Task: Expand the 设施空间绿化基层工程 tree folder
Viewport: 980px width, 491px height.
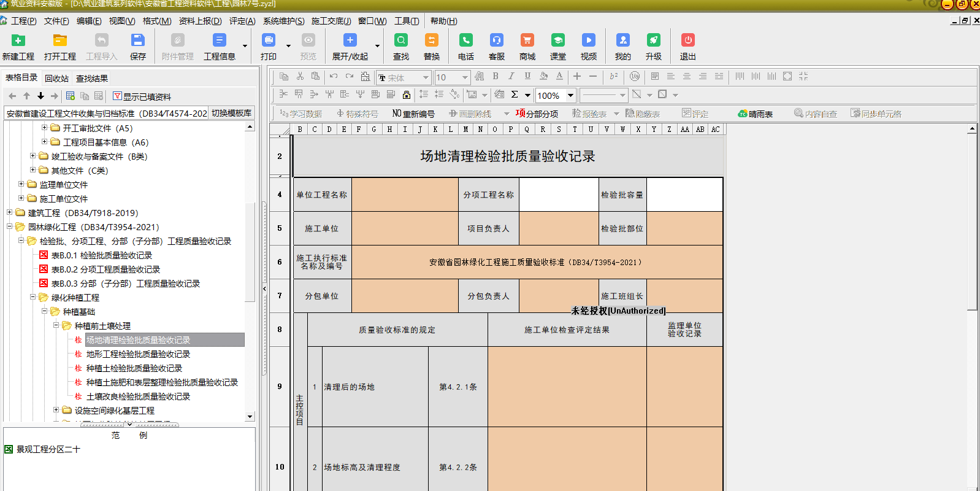Action: 56,410
